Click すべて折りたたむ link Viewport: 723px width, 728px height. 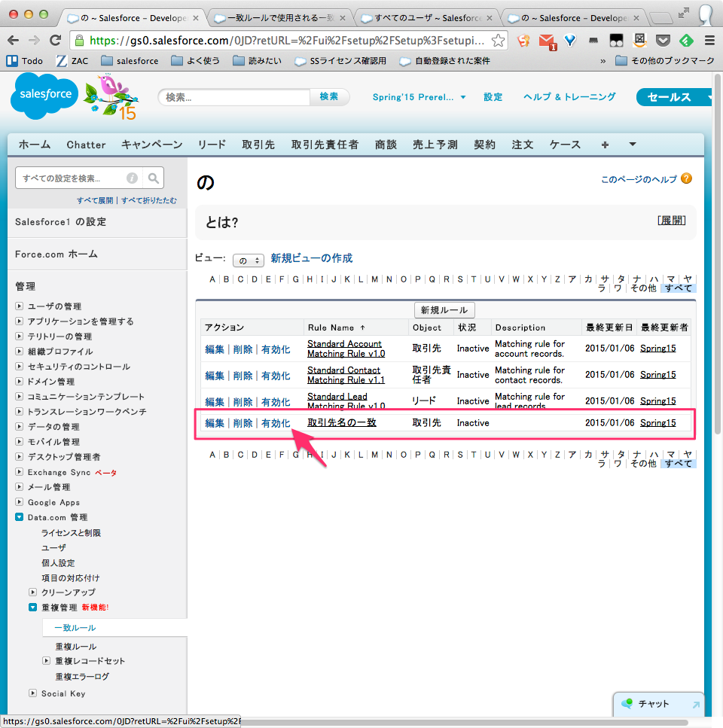click(x=149, y=200)
